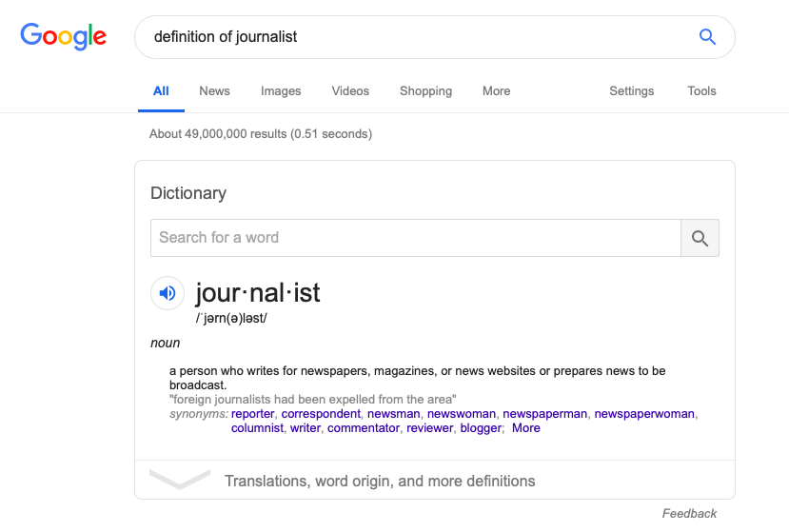Click the Google logo

pos(63,36)
